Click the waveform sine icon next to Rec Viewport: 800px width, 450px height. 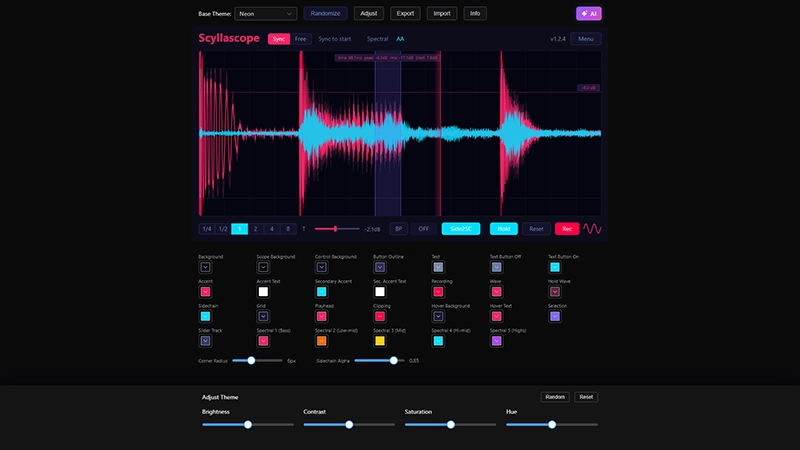coord(592,229)
